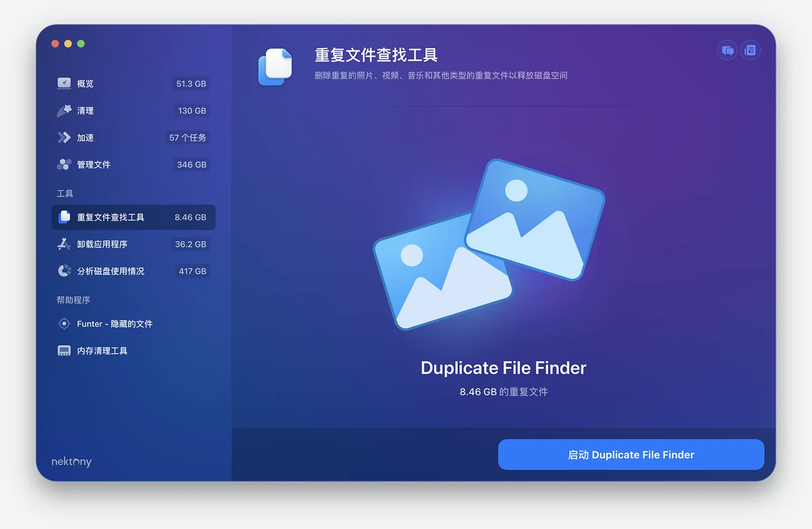The image size is (812, 529).
Task: Click the Overview (概览) gauge icon
Action: pos(64,83)
